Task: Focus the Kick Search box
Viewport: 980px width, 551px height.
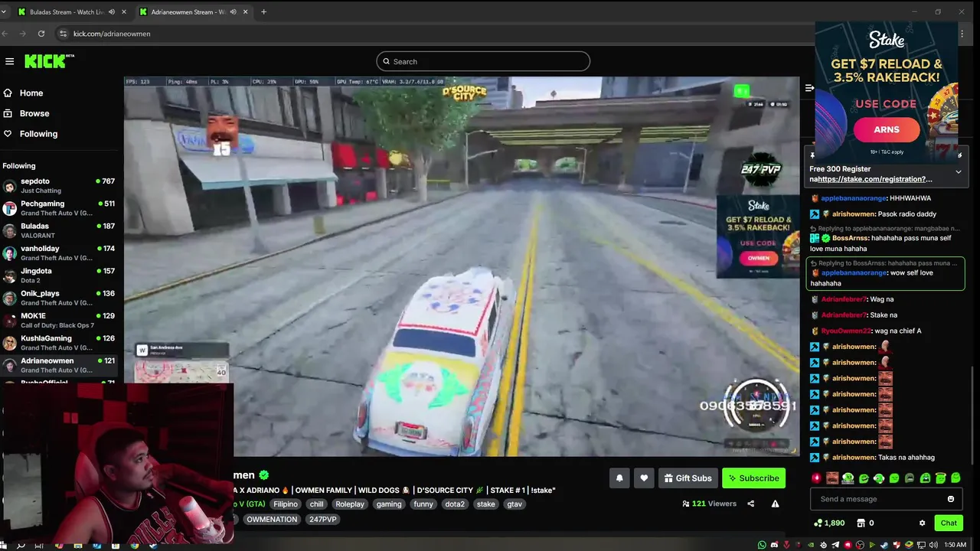Action: pyautogui.click(x=483, y=61)
